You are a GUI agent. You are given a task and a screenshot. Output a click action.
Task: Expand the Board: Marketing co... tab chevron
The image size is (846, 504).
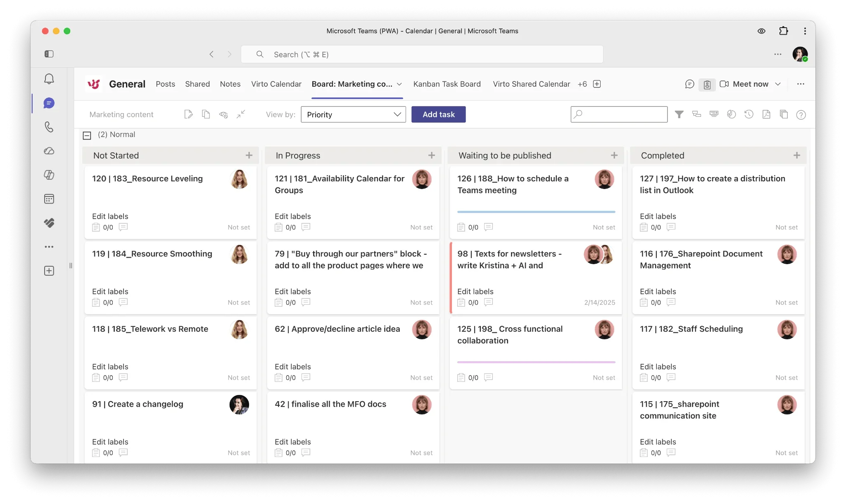399,84
